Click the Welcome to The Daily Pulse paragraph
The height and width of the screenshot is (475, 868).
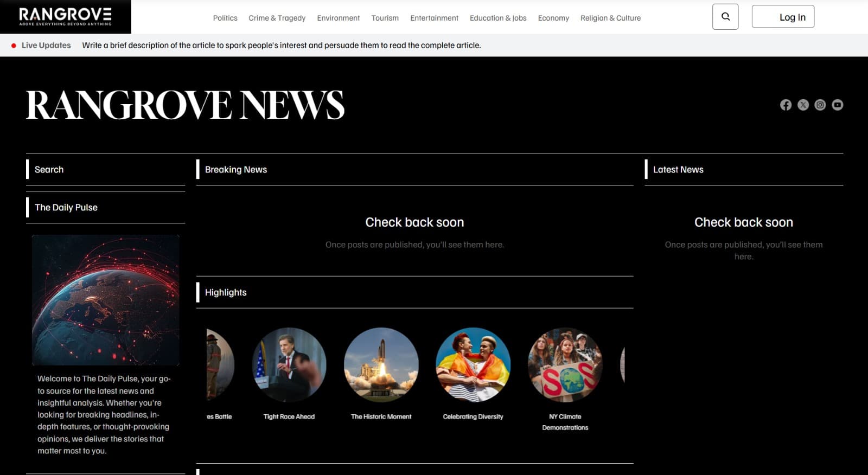tap(104, 414)
